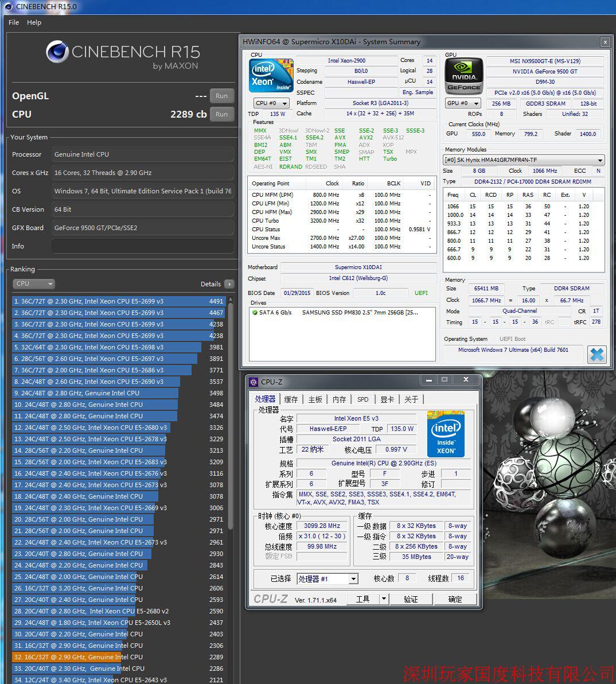This screenshot has height=684, width=616.
Task: Click the Processor field Genuine Intel CPU
Action: tap(143, 154)
